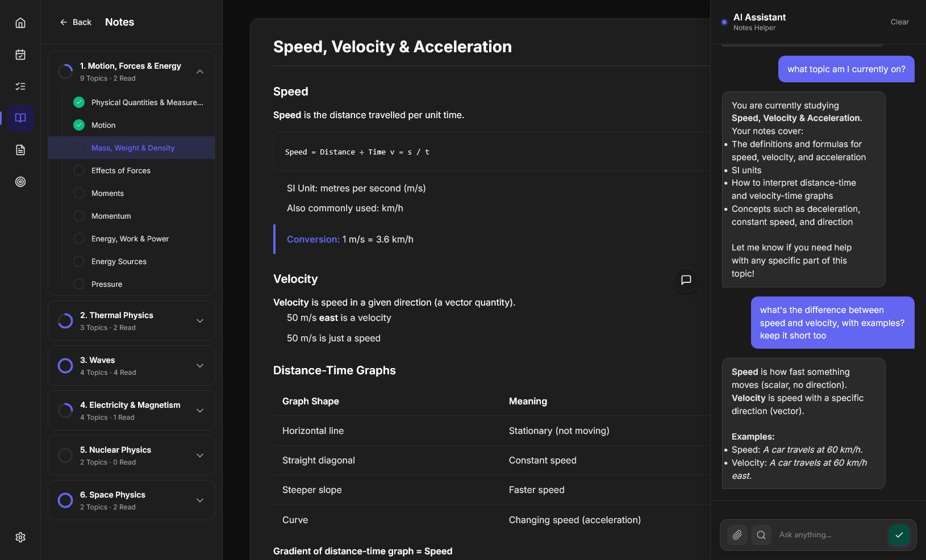
Task: Go Back from the Notes page
Action: coord(75,22)
